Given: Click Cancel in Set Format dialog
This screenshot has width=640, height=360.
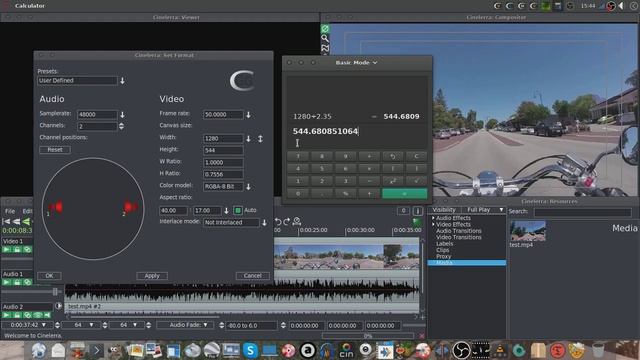Looking at the screenshot, I should coord(252,276).
